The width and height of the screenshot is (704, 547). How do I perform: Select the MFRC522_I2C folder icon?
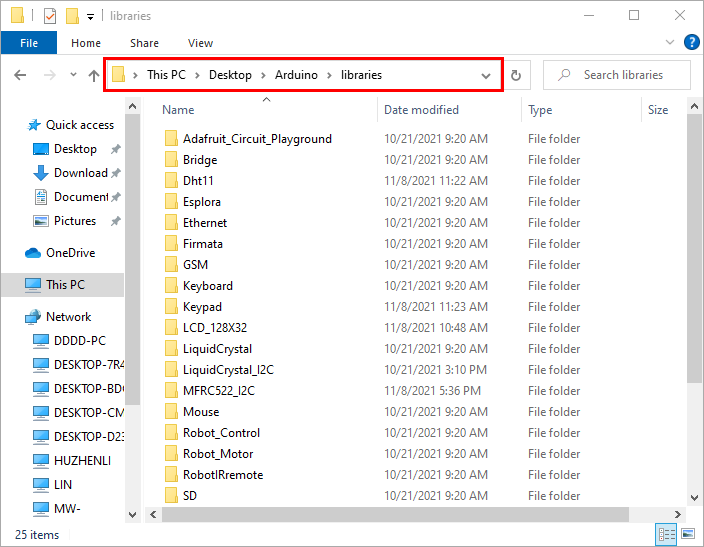pos(171,391)
